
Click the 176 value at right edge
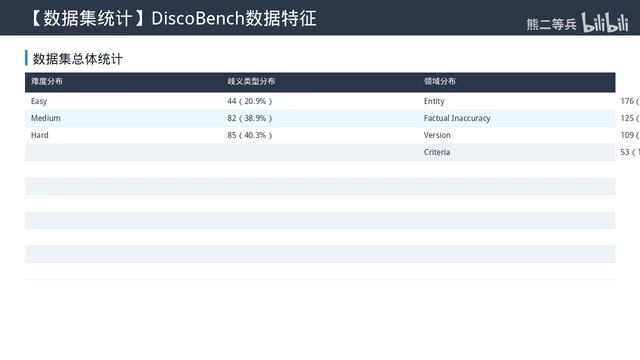click(x=627, y=101)
